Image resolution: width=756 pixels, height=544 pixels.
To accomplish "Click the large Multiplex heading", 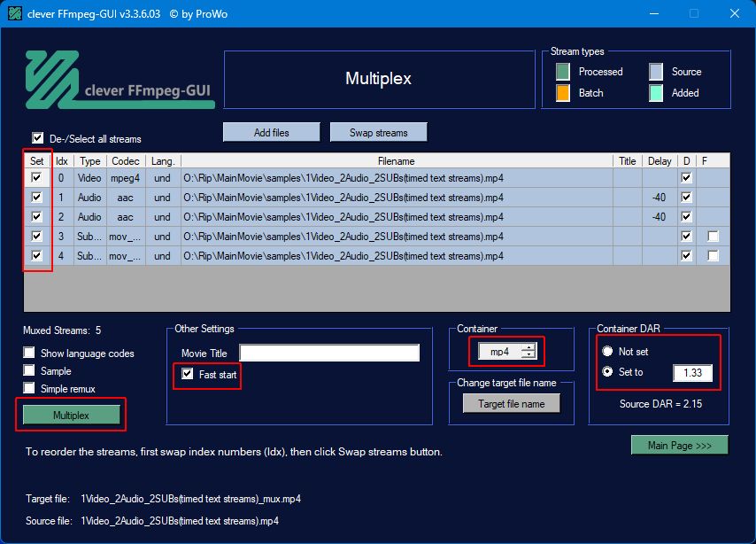I will coord(379,78).
